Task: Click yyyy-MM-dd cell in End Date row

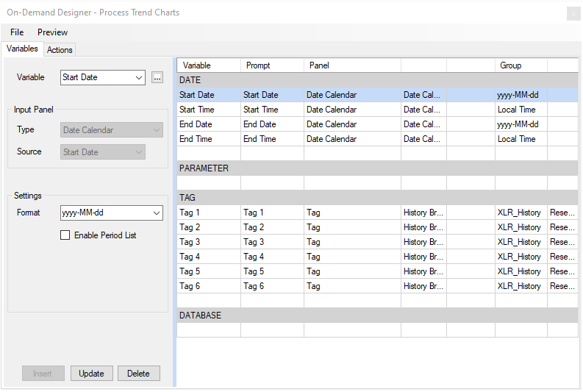Action: click(x=521, y=124)
